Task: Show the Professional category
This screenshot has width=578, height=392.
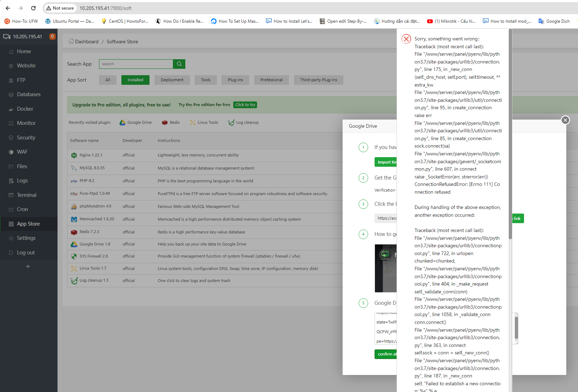Action: 272,80
